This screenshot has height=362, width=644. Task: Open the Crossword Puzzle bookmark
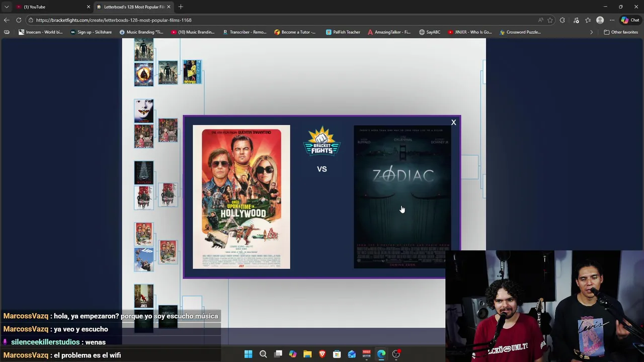(520, 32)
